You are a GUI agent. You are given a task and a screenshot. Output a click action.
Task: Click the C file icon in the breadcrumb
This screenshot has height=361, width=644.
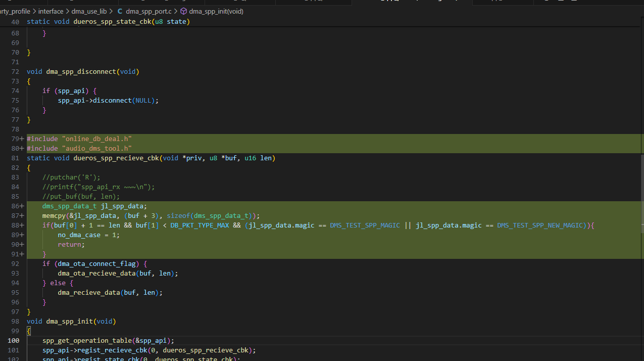[120, 11]
